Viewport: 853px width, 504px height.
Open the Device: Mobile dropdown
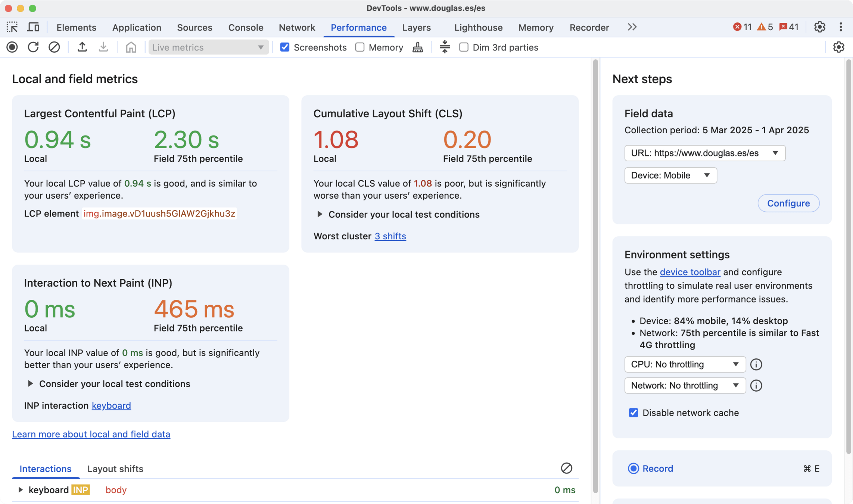click(670, 175)
